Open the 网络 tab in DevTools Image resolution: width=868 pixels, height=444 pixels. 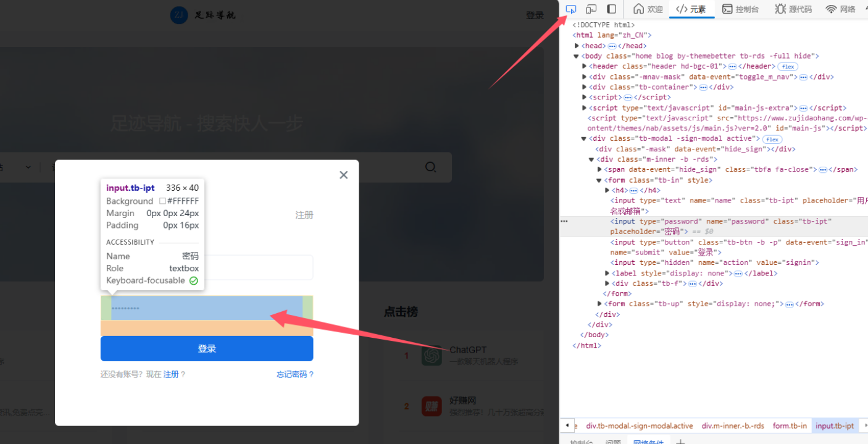point(841,9)
